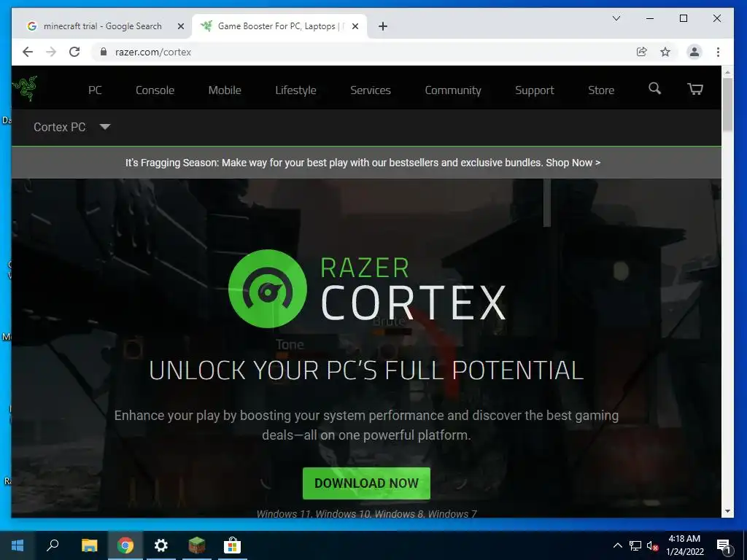
Task: Open the taskbar clock and date
Action: click(684, 545)
